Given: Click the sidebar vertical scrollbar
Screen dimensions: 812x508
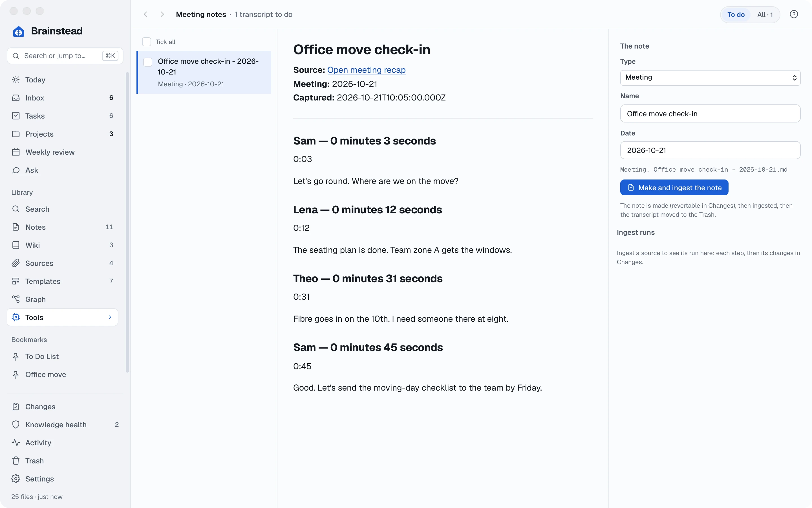Looking at the screenshot, I should click(127, 222).
